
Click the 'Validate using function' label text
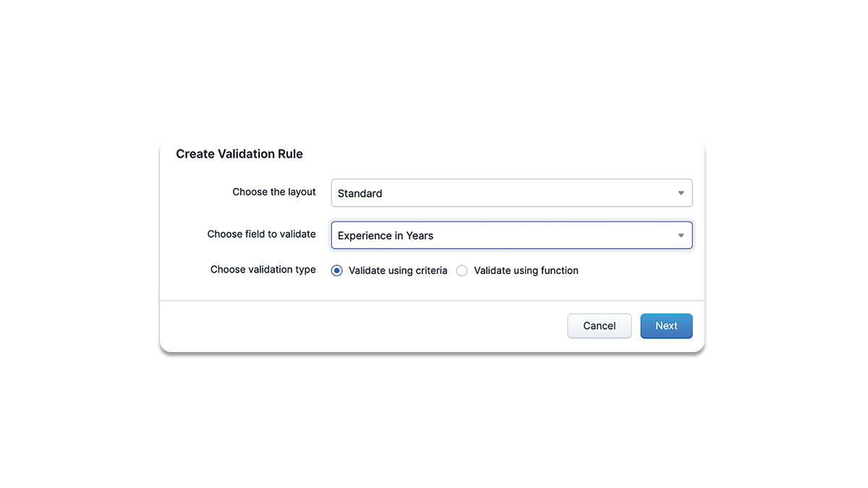(526, 270)
